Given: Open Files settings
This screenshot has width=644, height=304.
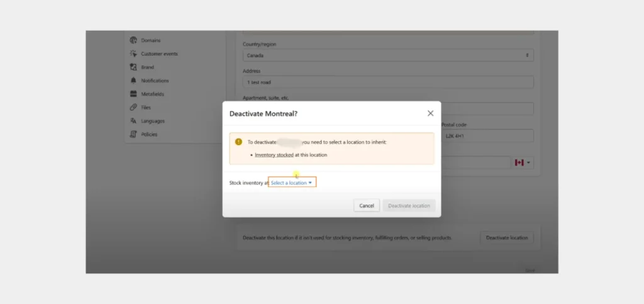Looking at the screenshot, I should point(146,107).
